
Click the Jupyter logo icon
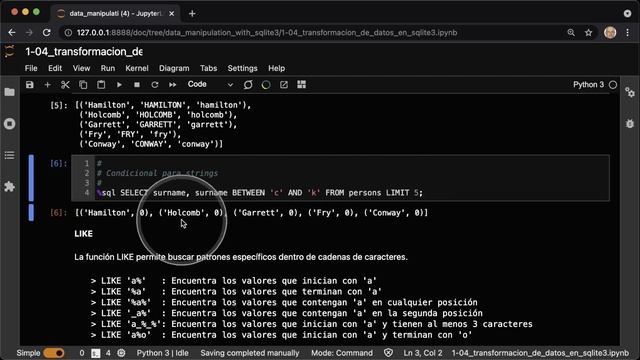tap(9, 51)
